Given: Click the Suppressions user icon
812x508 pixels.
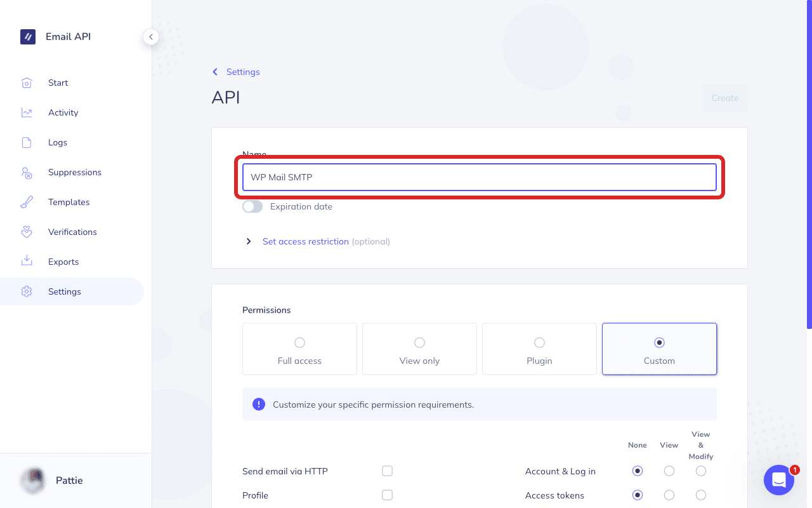Looking at the screenshot, I should (x=27, y=172).
